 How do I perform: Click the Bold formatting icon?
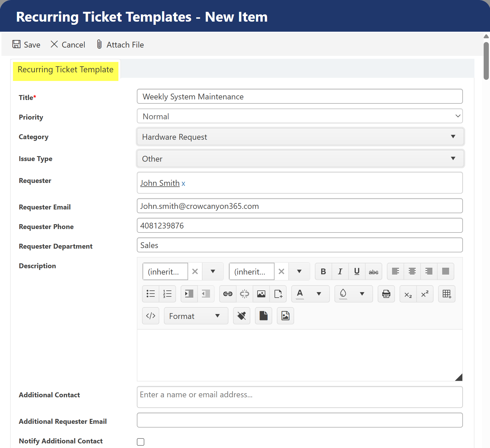(x=323, y=271)
